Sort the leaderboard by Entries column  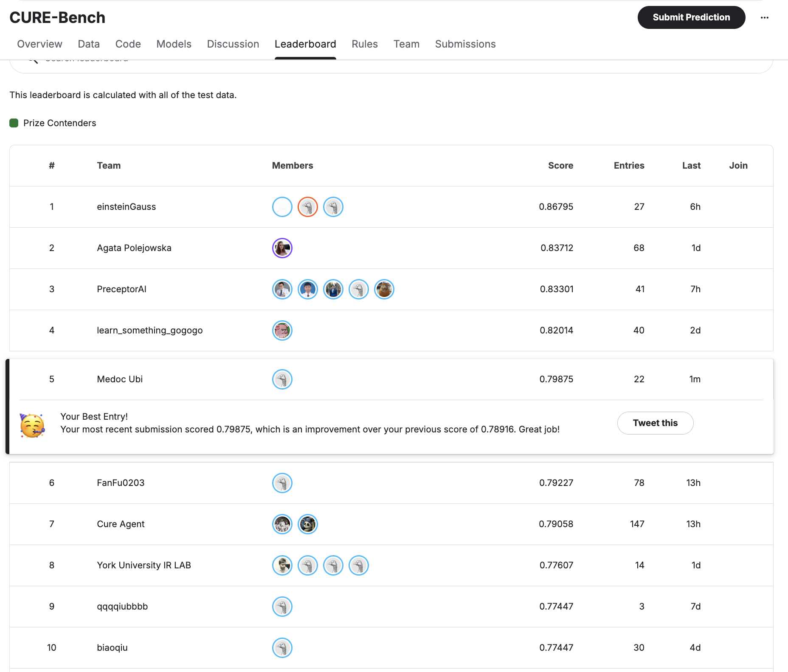point(629,166)
